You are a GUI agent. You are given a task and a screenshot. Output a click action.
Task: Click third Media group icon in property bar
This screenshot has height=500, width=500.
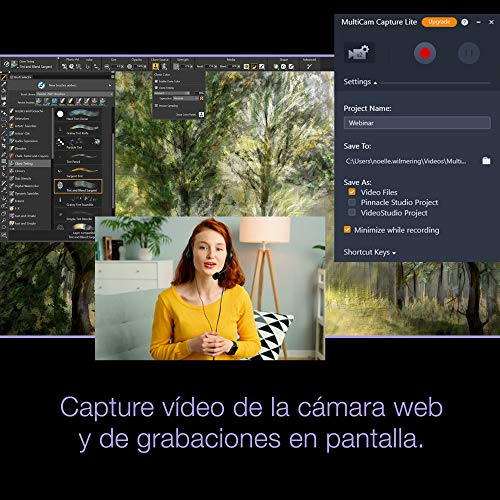[x=261, y=67]
